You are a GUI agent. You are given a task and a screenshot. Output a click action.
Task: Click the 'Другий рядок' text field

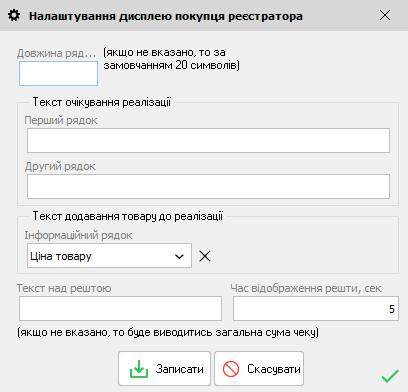[208, 186]
